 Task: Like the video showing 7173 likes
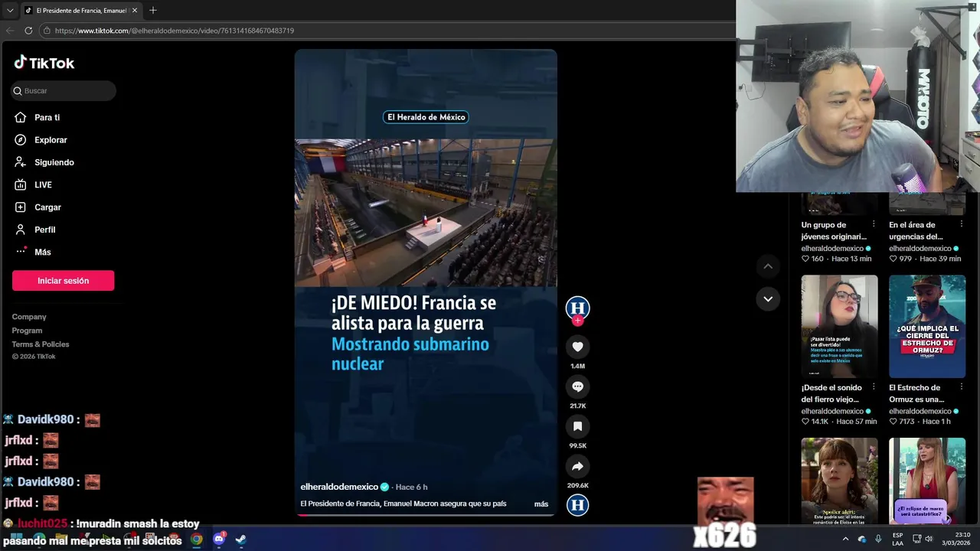(x=893, y=422)
